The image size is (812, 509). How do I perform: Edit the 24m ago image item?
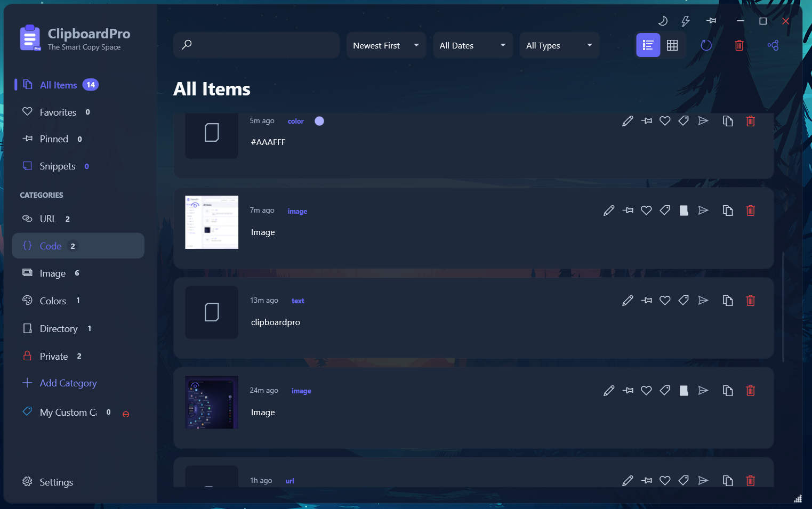click(609, 391)
